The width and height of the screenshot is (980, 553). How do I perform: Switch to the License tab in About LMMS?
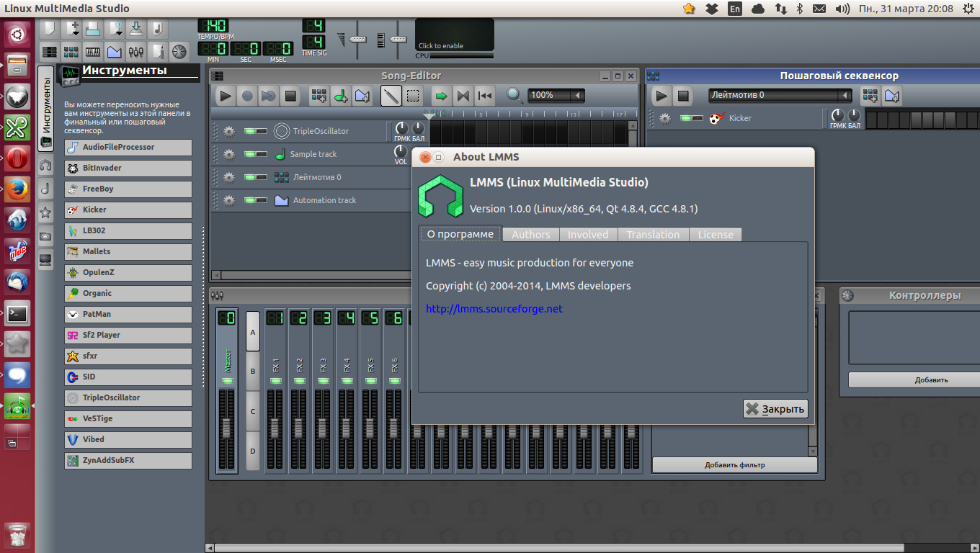click(x=714, y=234)
